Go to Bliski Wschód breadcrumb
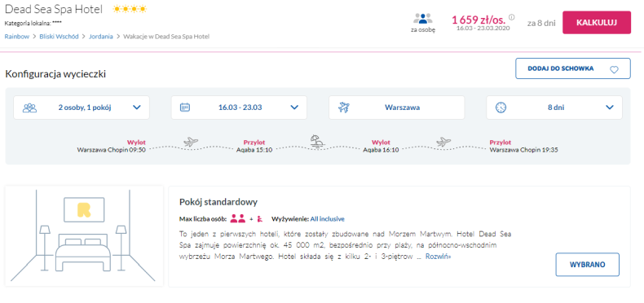The height and width of the screenshot is (303, 644). pyautogui.click(x=59, y=37)
